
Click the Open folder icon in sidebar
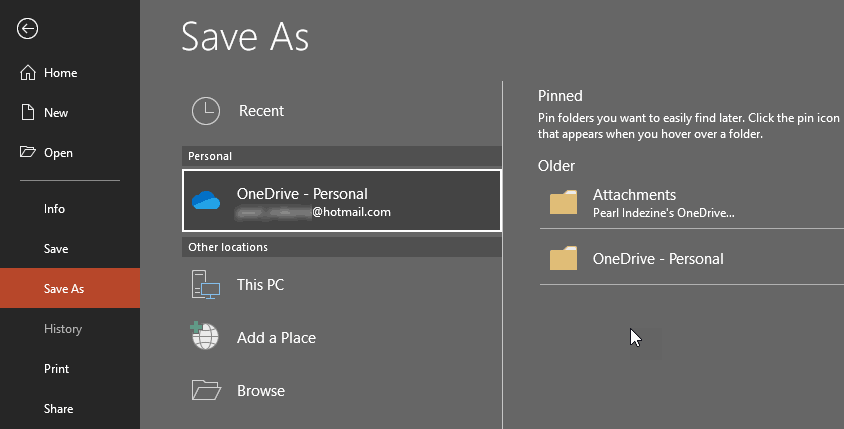pyautogui.click(x=27, y=152)
